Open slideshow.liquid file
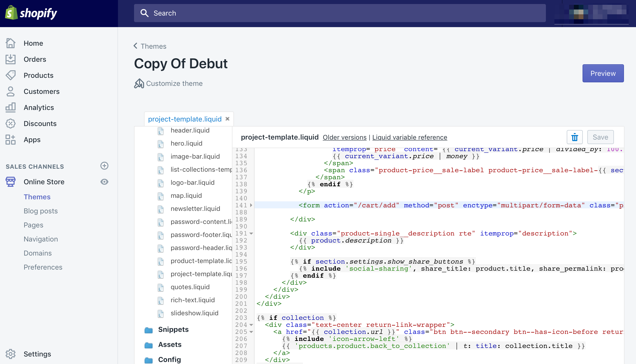The height and width of the screenshot is (364, 636). 195,313
